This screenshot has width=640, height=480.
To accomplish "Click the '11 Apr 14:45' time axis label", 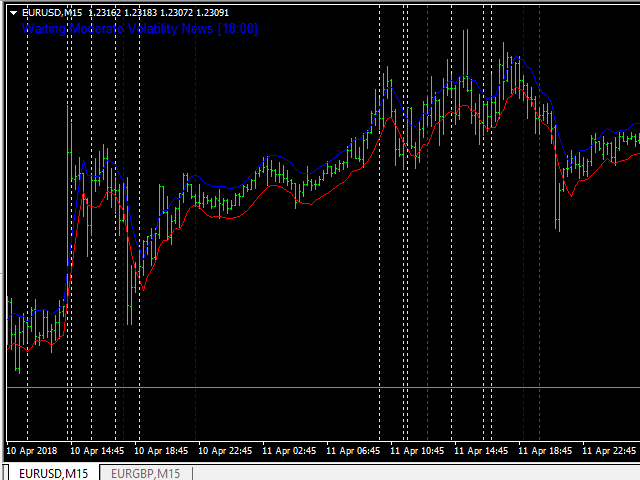I will pyautogui.click(x=481, y=451).
